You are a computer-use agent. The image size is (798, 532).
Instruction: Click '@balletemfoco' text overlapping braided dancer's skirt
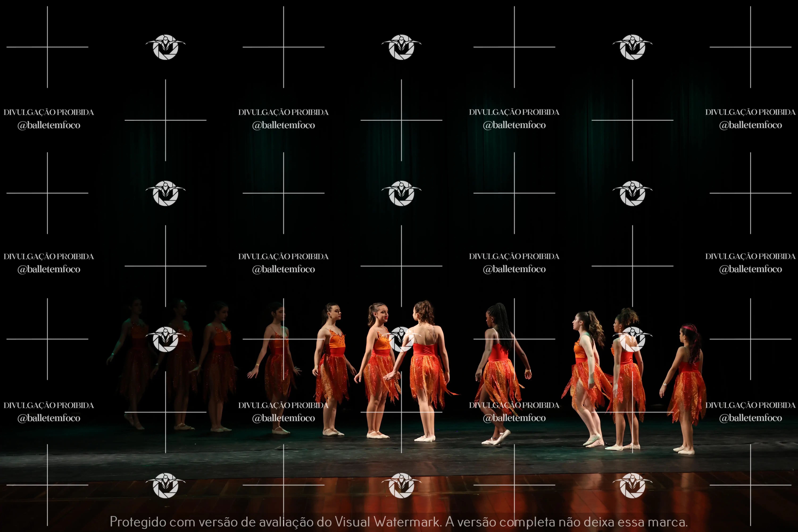click(514, 418)
